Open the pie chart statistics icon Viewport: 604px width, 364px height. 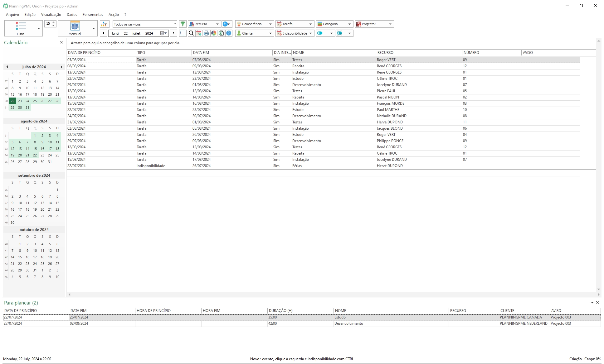214,33
